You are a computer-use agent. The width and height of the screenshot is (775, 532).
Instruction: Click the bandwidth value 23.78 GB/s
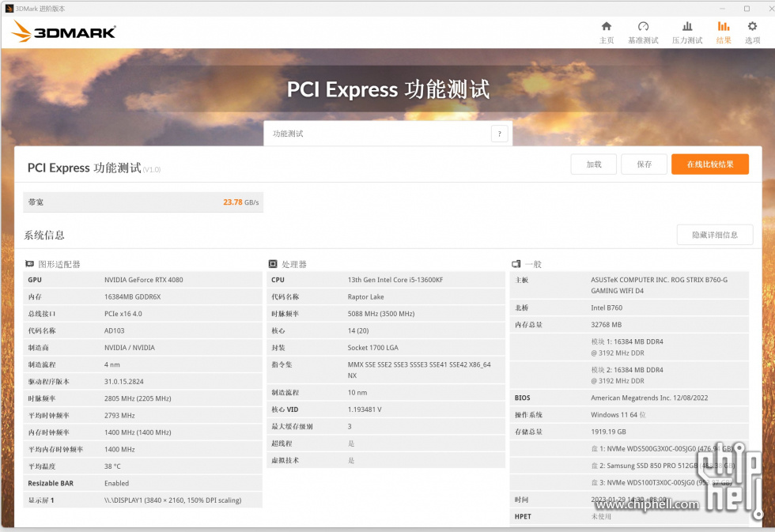coord(240,202)
